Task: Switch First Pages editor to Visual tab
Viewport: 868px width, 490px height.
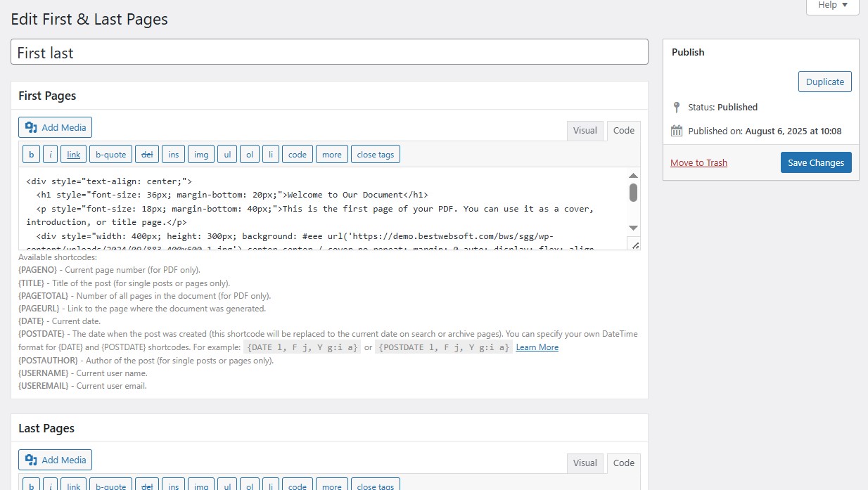Action: pyautogui.click(x=585, y=130)
